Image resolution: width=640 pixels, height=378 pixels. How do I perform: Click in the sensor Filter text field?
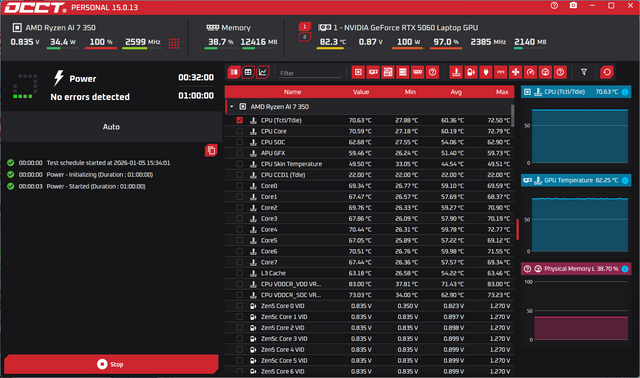pyautogui.click(x=310, y=73)
